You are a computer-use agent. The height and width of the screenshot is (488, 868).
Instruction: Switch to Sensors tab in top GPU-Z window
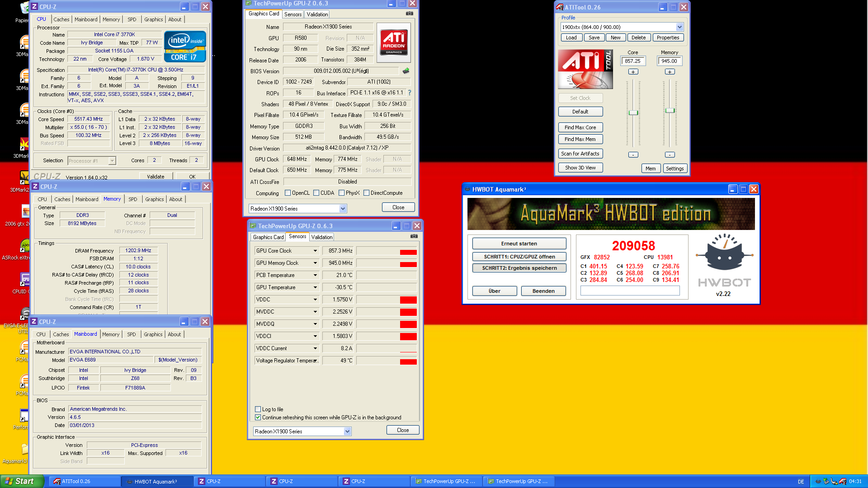click(293, 14)
